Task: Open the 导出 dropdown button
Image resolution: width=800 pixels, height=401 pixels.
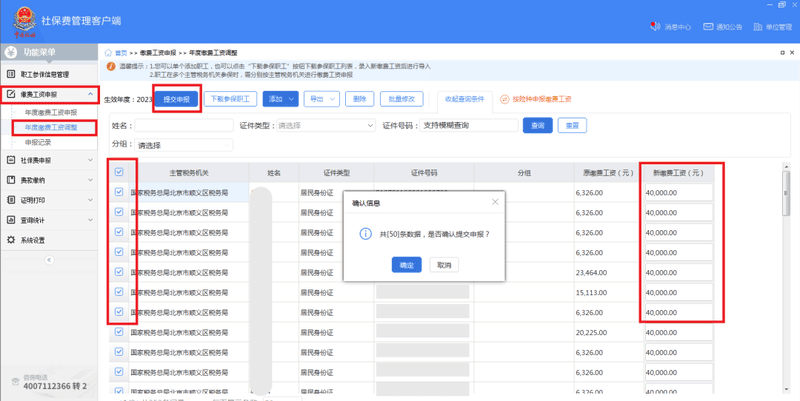Action: 321,99
